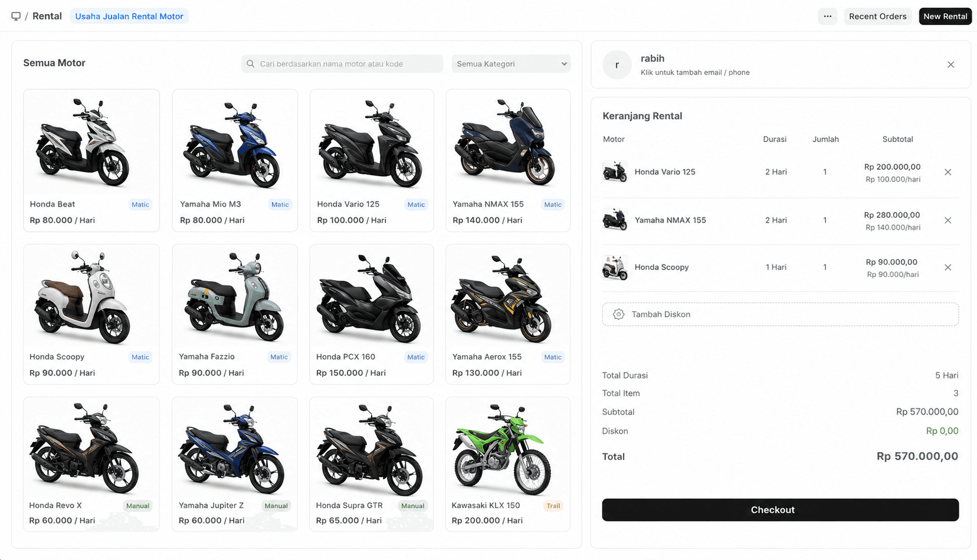
Task: Add Kawasaki KLX 150 to the cart
Action: pos(508,464)
